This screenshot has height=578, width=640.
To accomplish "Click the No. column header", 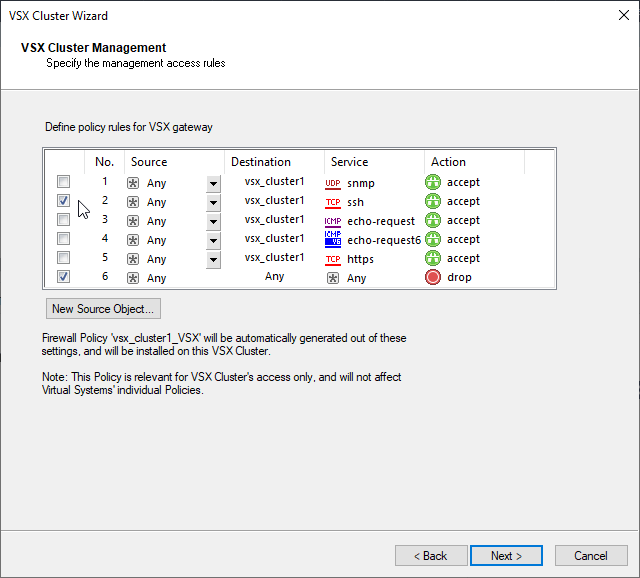I will tap(104, 162).
